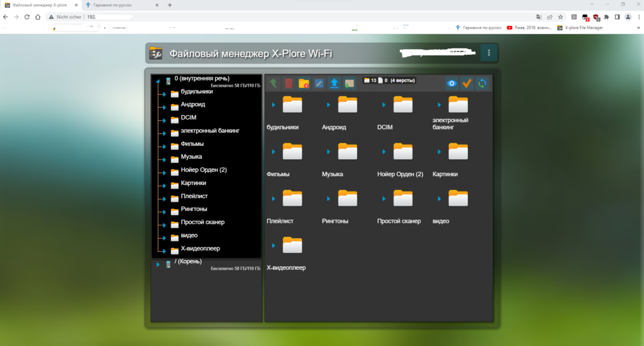The height and width of the screenshot is (346, 644).
Task: Expand the Х-видеоплеер grid folder arrow
Action: (273, 245)
